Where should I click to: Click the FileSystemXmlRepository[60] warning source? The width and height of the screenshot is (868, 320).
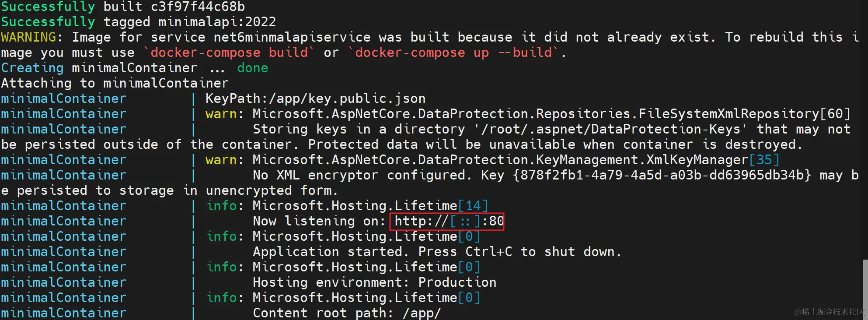[743, 114]
